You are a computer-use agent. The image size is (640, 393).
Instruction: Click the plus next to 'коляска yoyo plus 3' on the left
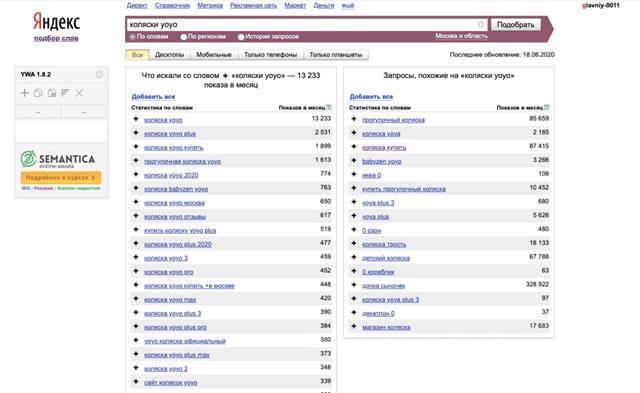(136, 313)
